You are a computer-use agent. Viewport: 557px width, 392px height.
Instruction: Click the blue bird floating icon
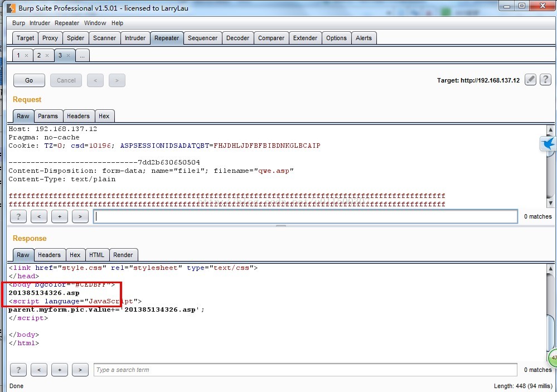click(x=548, y=143)
